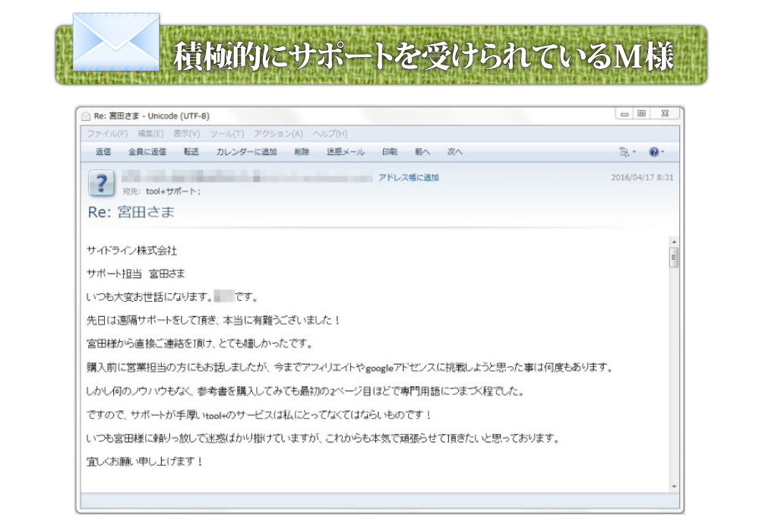This screenshot has width=759, height=532.
Task: Click the mail icon in the title bar
Action: click(x=86, y=116)
